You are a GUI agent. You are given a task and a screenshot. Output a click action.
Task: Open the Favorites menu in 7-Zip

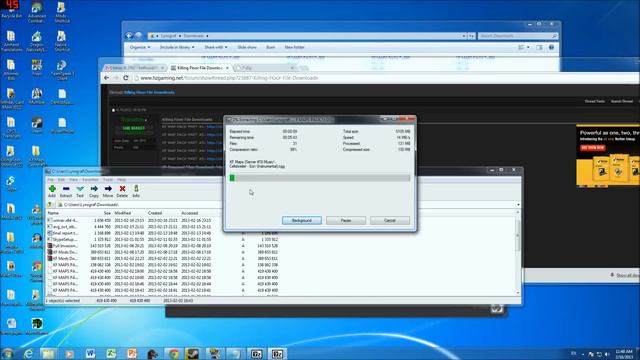pyautogui.click(x=90, y=180)
